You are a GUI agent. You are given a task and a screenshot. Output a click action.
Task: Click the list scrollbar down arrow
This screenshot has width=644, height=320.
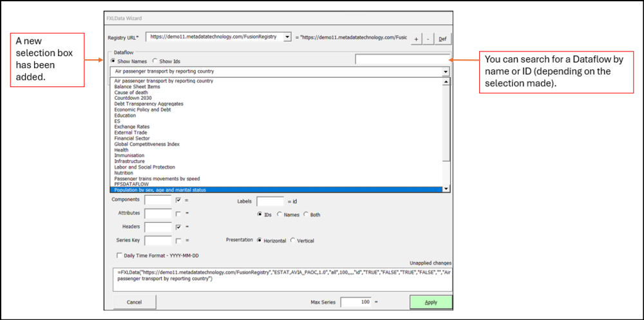[446, 189]
